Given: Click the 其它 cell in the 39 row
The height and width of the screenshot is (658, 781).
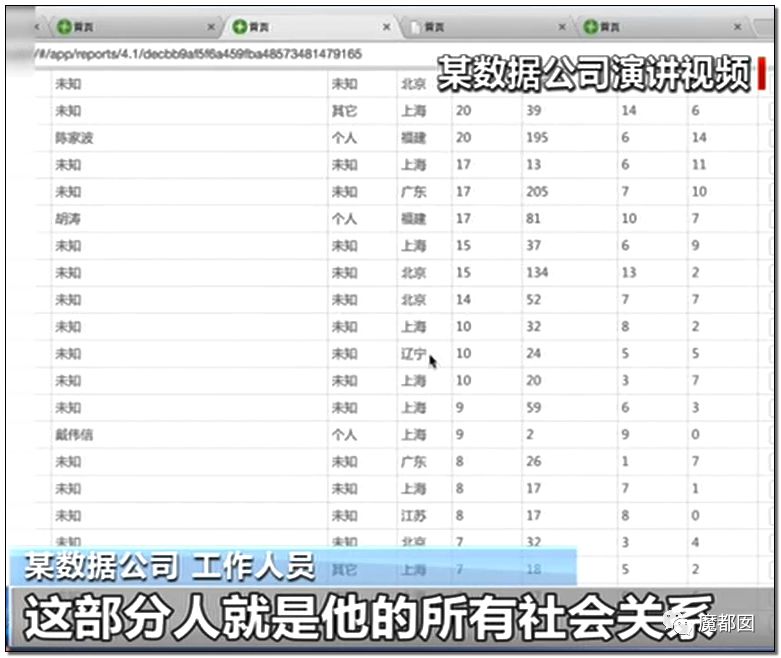Looking at the screenshot, I should coord(344,111).
